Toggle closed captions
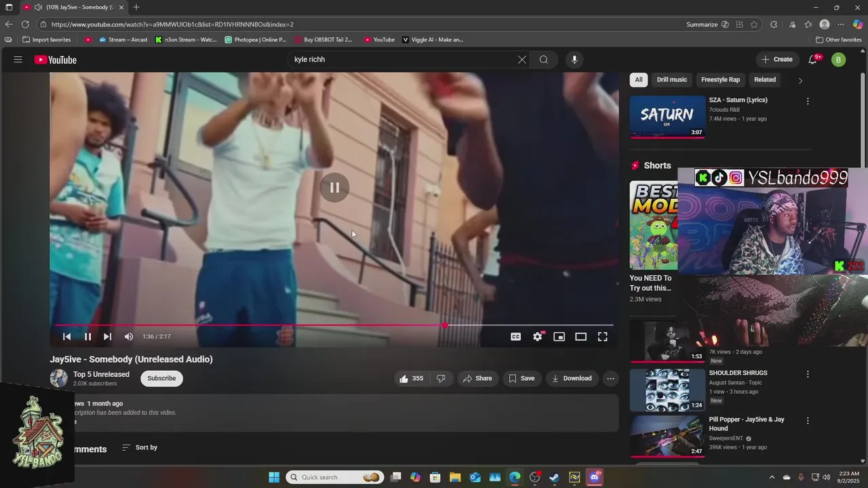The image size is (868, 488). 516,337
